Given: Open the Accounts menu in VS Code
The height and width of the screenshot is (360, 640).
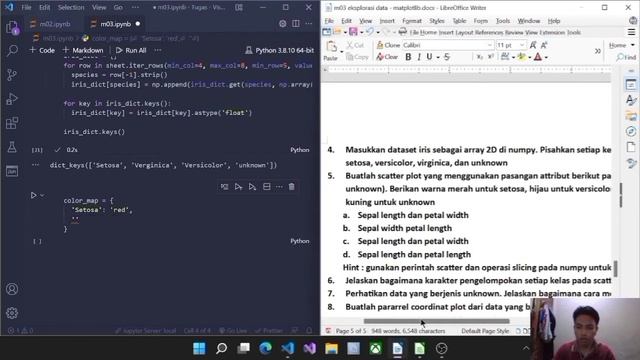Looking at the screenshot, I should tap(12, 289).
